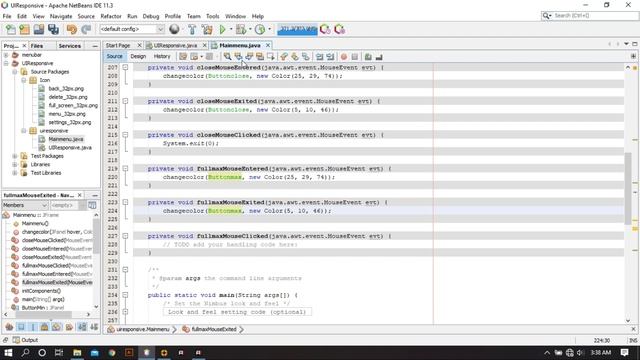Click the Find Previous Occurrence editor icon
The image size is (640, 360).
tap(238, 57)
